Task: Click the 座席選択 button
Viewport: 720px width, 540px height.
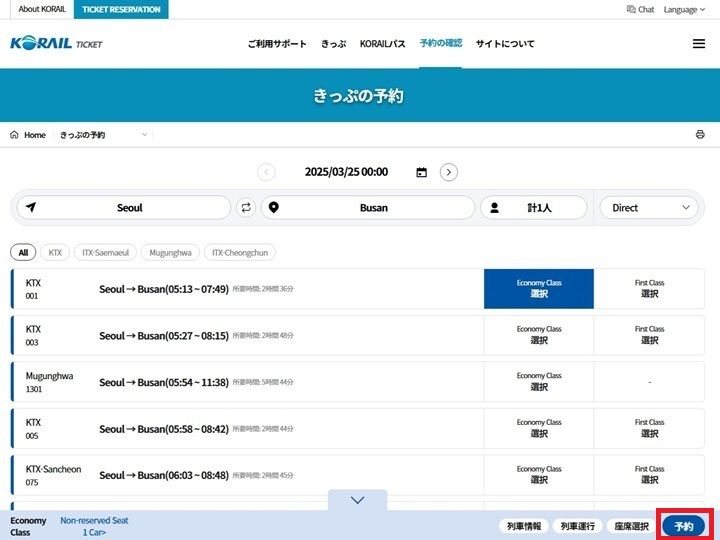Action: pyautogui.click(x=631, y=526)
